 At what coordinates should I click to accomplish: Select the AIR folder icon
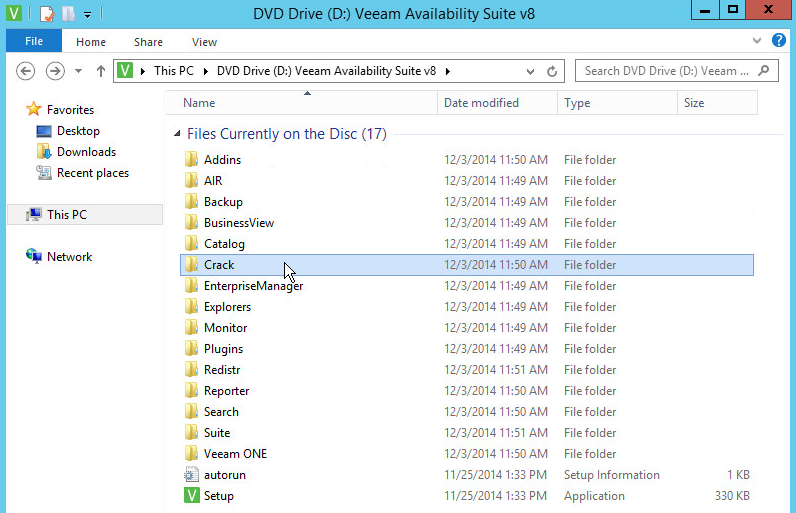click(191, 180)
